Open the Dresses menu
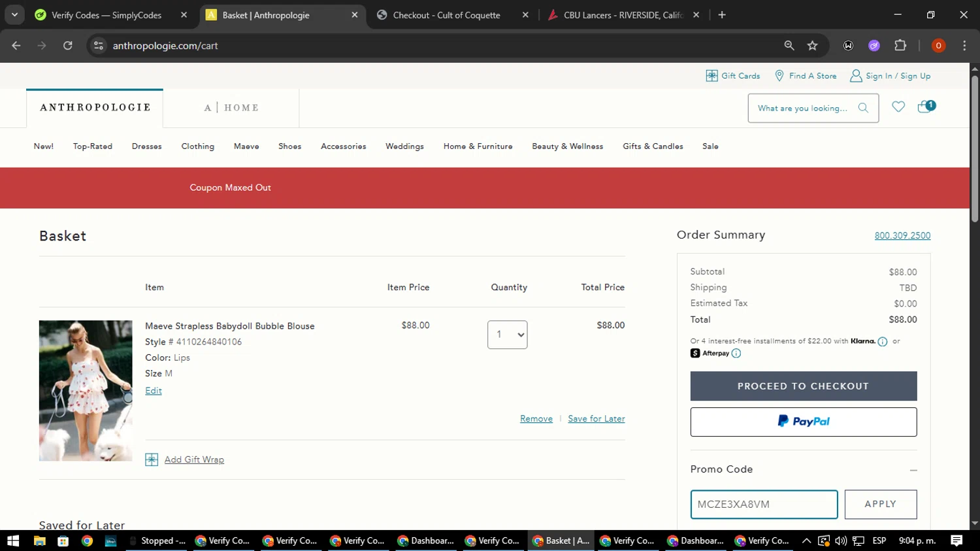The width and height of the screenshot is (980, 551). coord(147,146)
